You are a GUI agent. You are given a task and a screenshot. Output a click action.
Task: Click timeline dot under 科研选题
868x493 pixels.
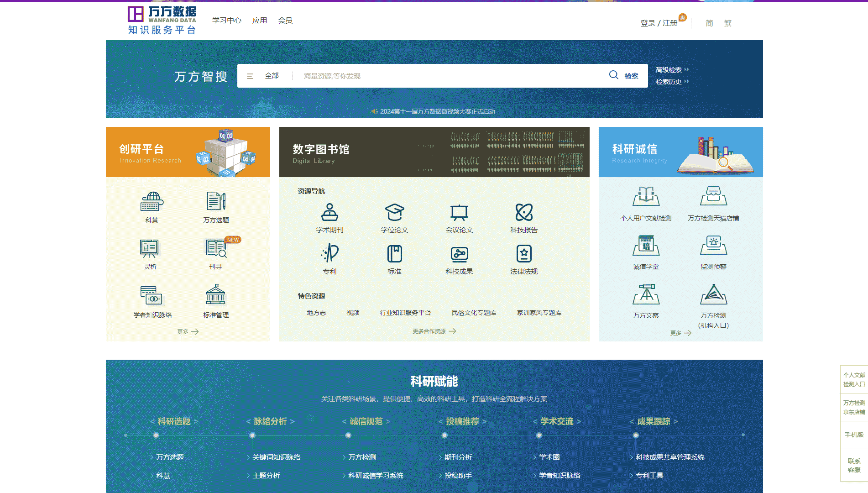click(156, 435)
